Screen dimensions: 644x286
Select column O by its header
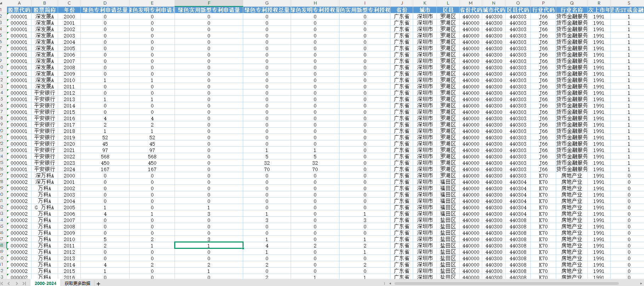pos(518,3)
